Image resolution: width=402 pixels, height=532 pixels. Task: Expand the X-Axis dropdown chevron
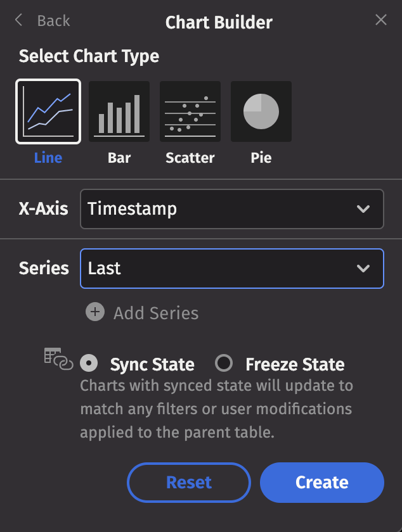click(x=363, y=209)
